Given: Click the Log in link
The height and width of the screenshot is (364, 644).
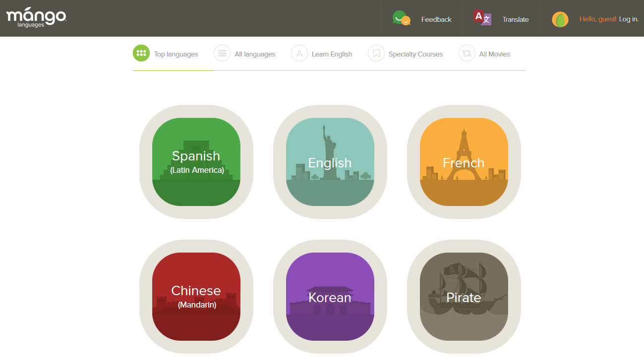Looking at the screenshot, I should [629, 19].
